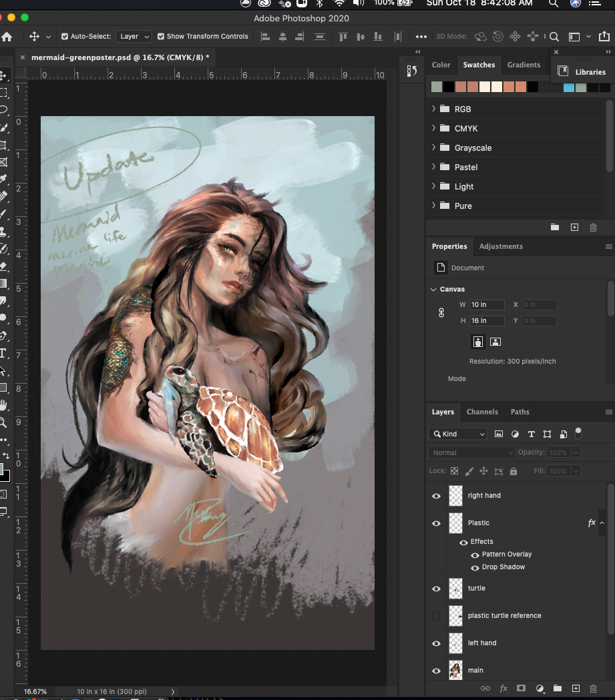The width and height of the screenshot is (615, 700).
Task: Hide the right hand layer
Action: (x=436, y=496)
